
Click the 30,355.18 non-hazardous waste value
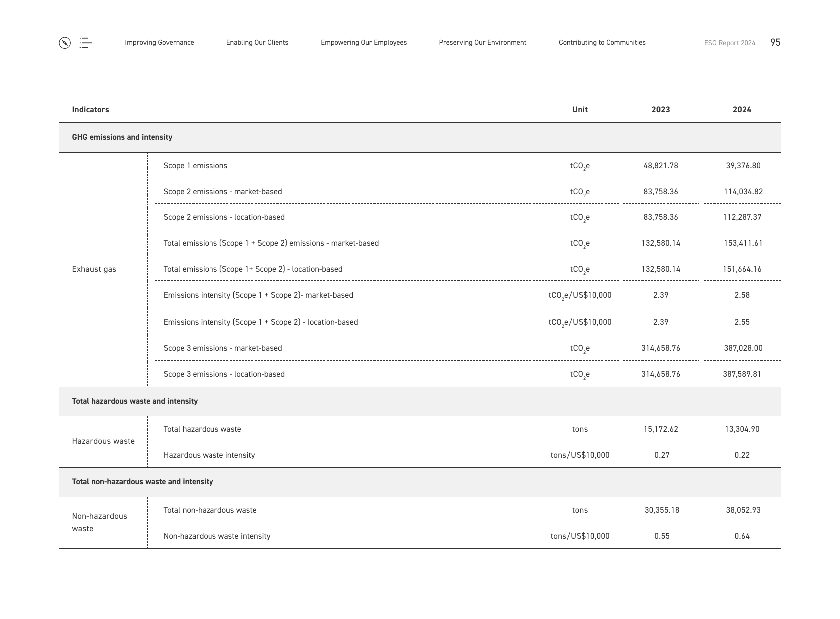[x=662, y=510]
